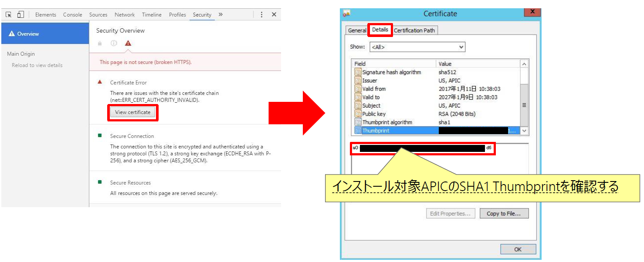644x262 pixels.
Task: Click the View certificate button
Action: click(132, 112)
